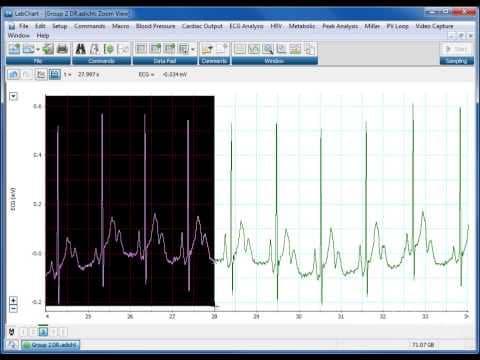Open the Peak Analysis menu

pos(340,26)
